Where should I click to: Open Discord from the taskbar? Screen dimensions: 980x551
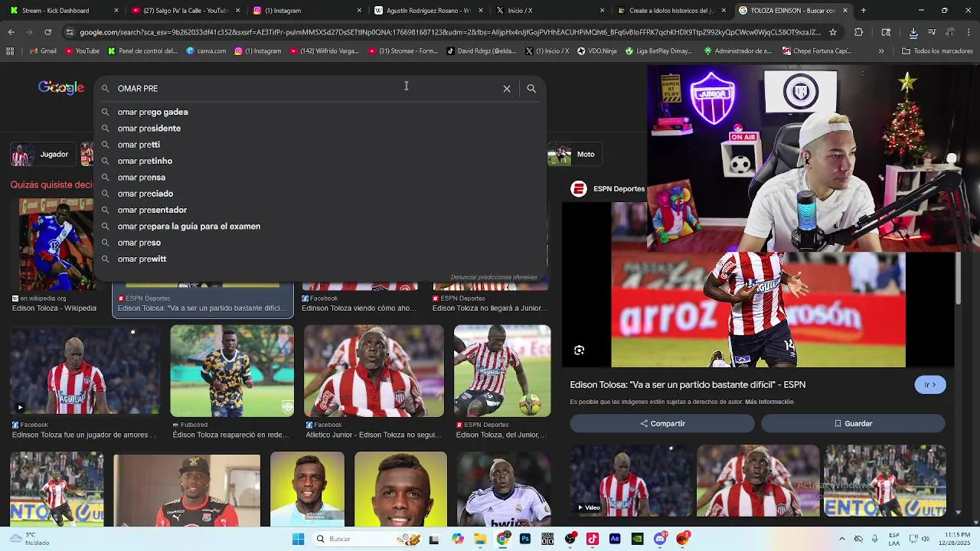click(660, 539)
